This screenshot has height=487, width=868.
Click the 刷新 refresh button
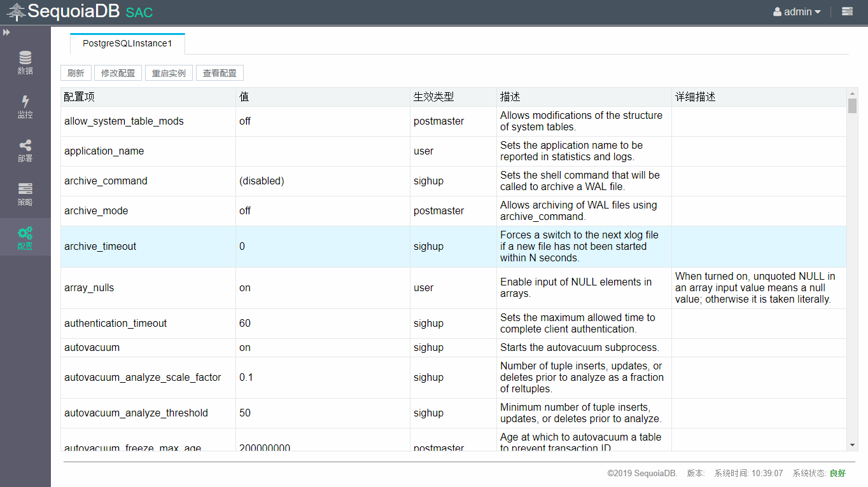pyautogui.click(x=76, y=73)
